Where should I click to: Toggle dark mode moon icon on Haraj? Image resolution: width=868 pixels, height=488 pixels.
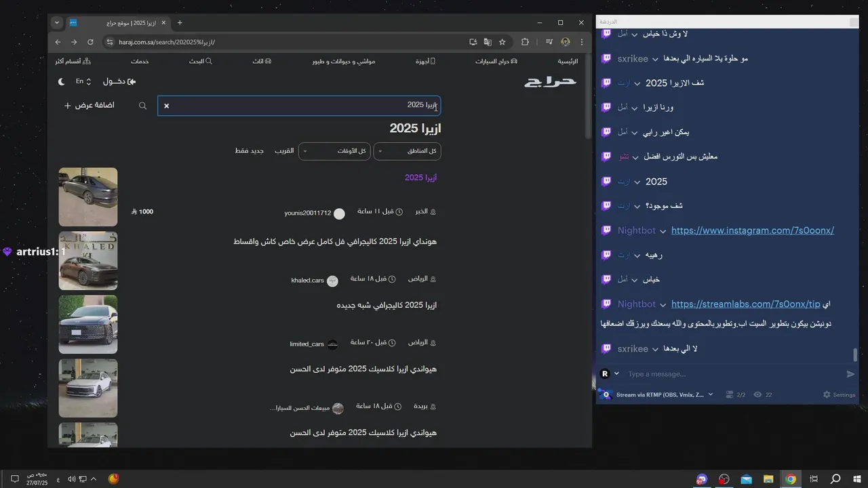62,81
